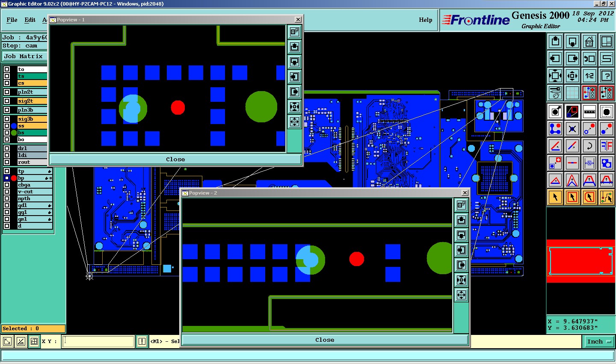Toggle the checkbox for layer bp
The width and height of the screenshot is (616, 364).
tap(7, 178)
